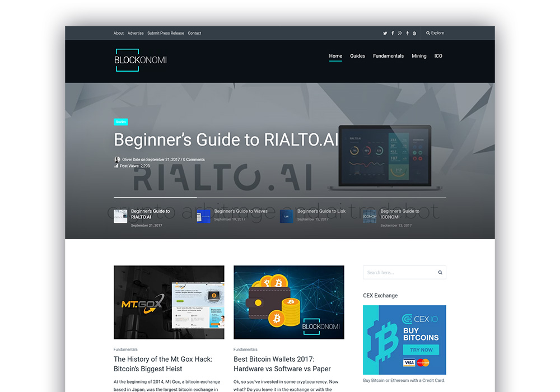
Task: Open the About page link
Action: [119, 33]
